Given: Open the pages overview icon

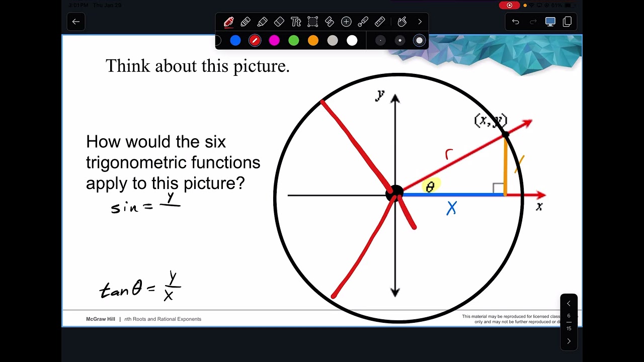Looking at the screenshot, I should [567, 22].
